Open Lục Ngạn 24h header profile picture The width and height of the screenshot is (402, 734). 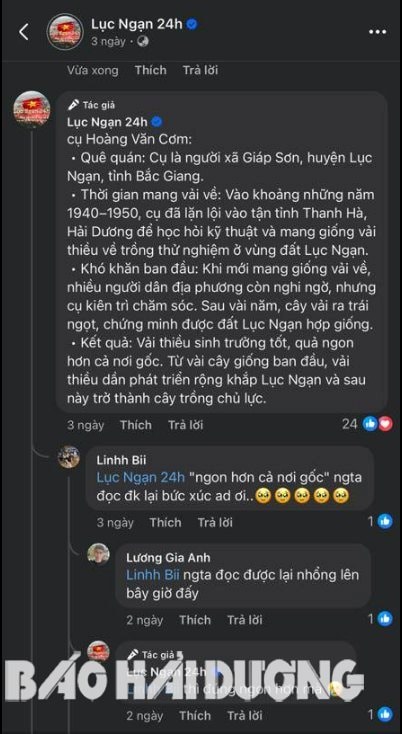pyautogui.click(x=65, y=32)
